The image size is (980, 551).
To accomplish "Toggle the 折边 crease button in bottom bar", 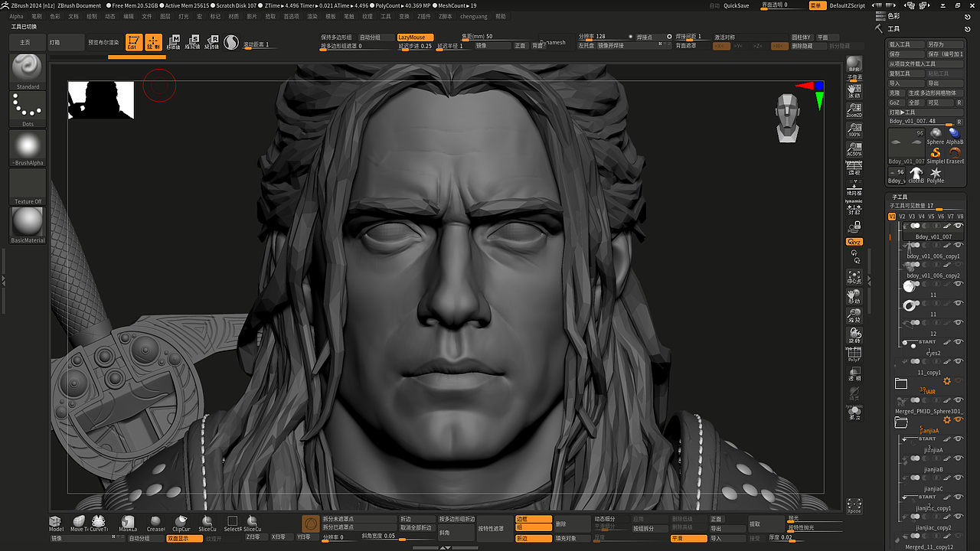I will [534, 539].
